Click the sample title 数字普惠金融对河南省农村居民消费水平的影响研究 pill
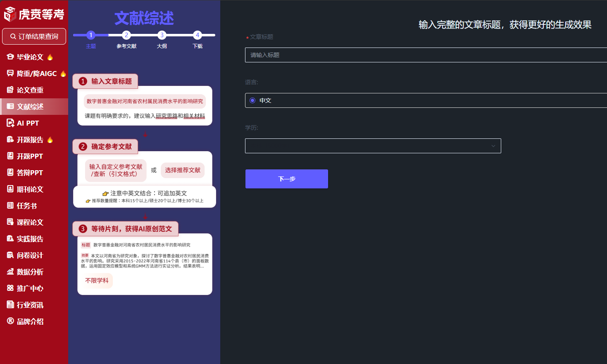 (x=145, y=101)
